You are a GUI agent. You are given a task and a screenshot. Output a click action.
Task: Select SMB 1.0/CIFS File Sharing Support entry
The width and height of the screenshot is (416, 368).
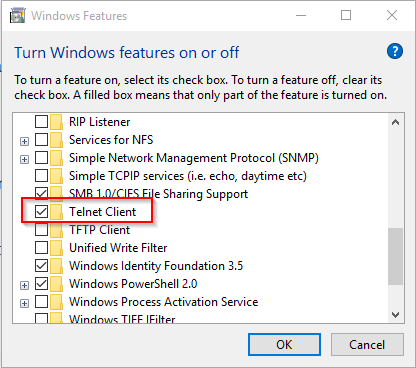coord(158,194)
